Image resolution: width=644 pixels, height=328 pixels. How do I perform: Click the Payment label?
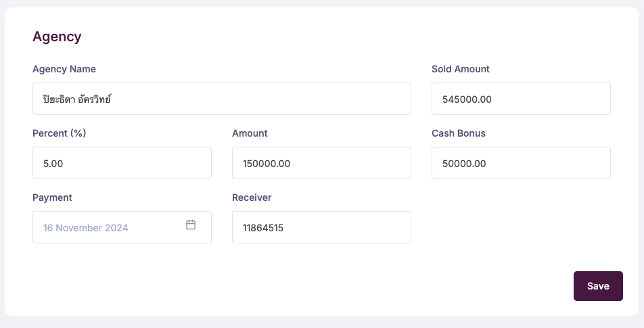point(52,197)
